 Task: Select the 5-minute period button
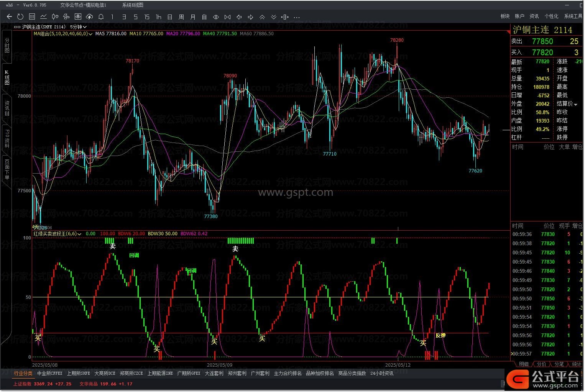click(x=135, y=17)
